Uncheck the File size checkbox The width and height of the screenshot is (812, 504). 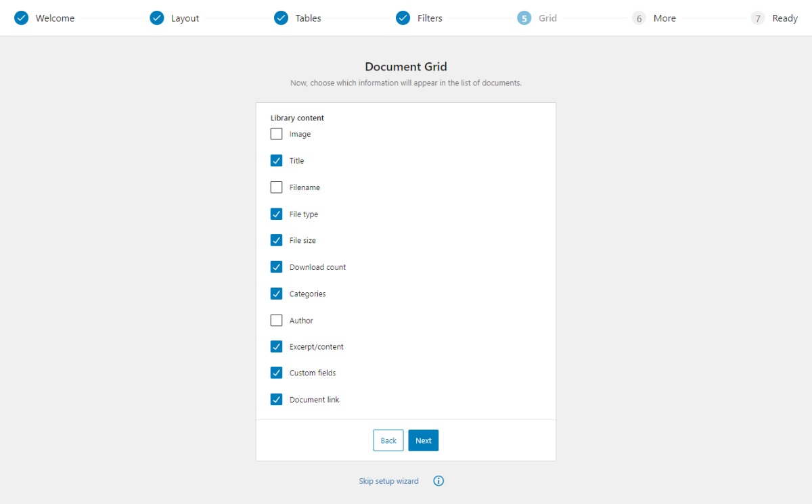tap(276, 240)
